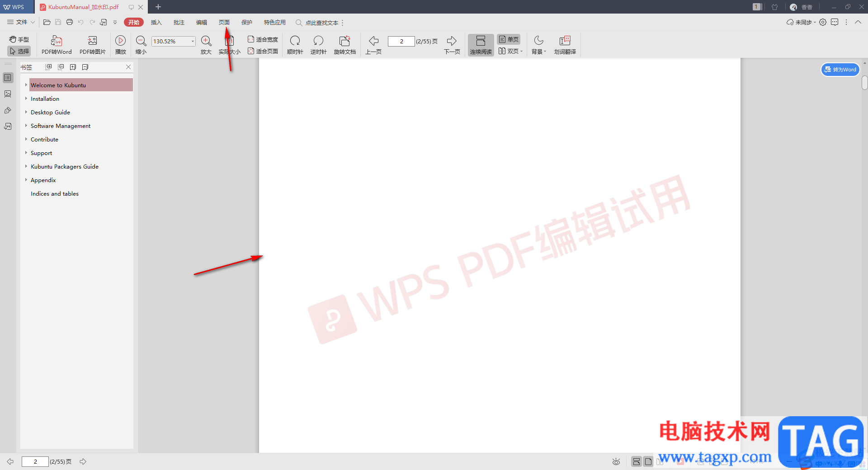This screenshot has height=470, width=868.
Task: Open the 130.52% zoom level dropdown
Action: [x=193, y=41]
